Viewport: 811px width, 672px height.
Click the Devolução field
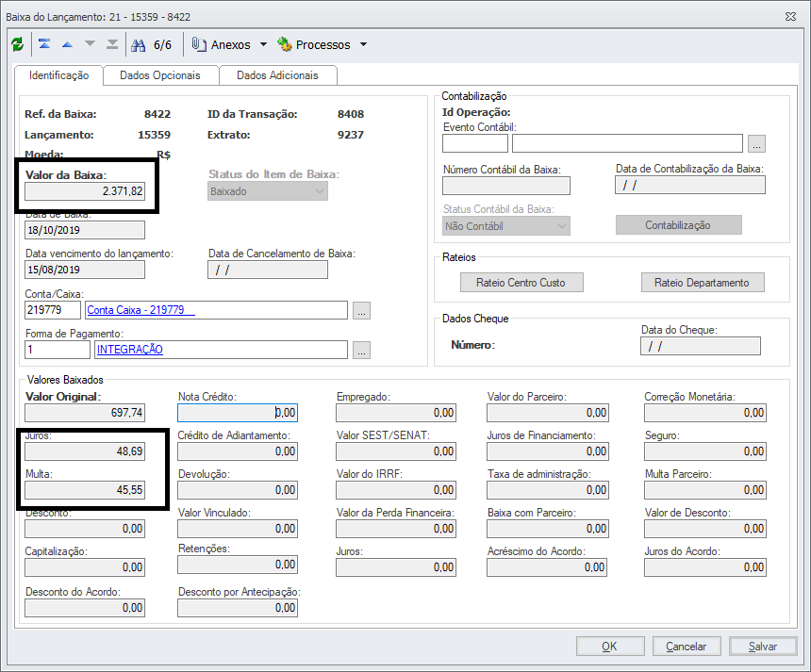click(x=238, y=489)
